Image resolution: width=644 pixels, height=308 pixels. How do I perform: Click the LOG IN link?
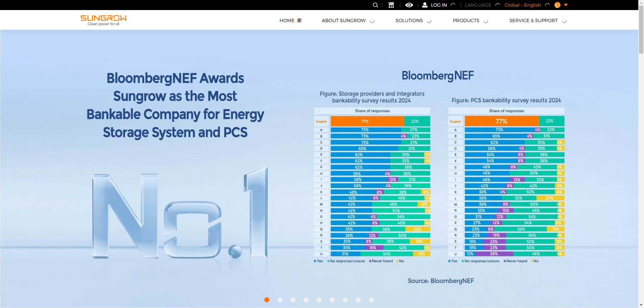click(x=438, y=5)
